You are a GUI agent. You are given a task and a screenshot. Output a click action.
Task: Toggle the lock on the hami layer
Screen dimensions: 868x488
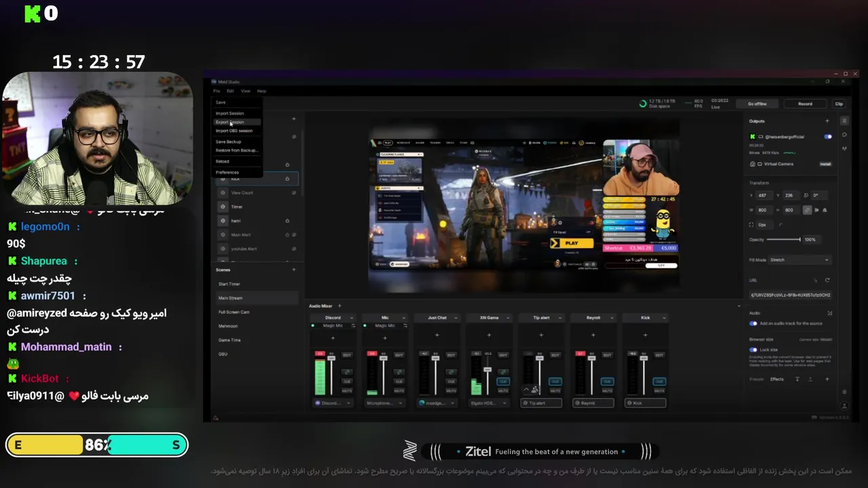click(x=287, y=220)
